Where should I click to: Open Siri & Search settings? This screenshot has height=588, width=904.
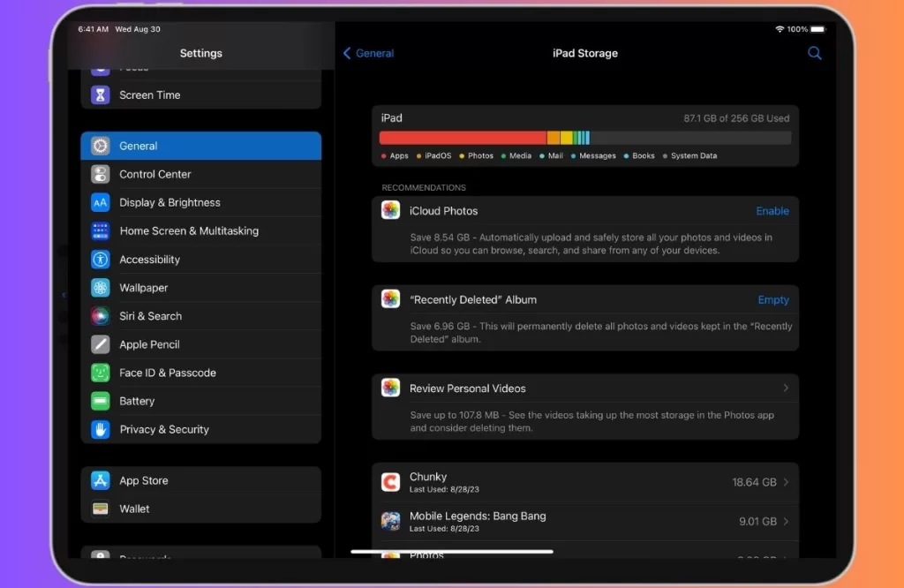pos(200,316)
